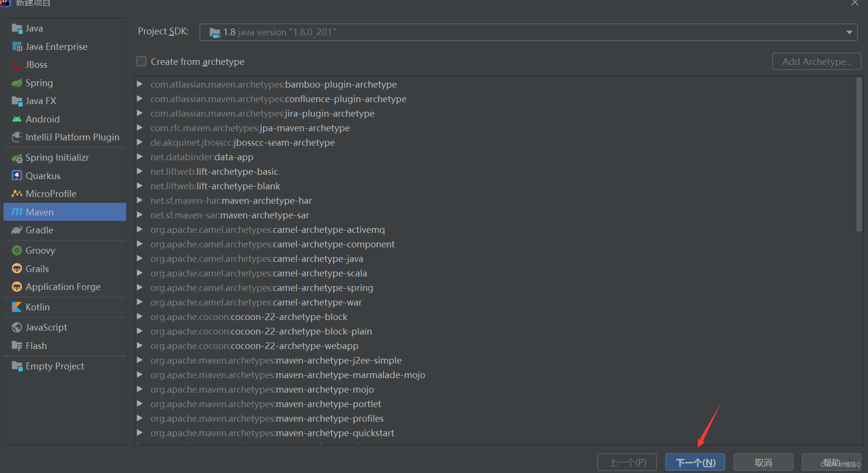This screenshot has height=473, width=868.
Task: Select cocoon-22-archetype-block-plain row text
Action: (x=261, y=331)
